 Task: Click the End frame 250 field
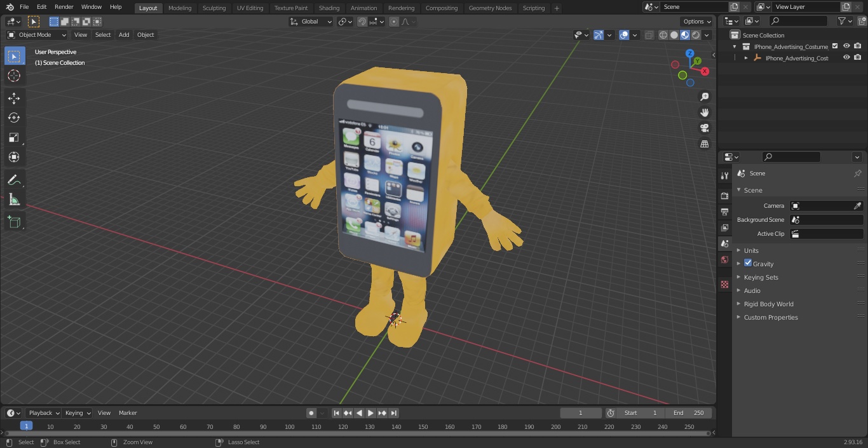(689, 413)
